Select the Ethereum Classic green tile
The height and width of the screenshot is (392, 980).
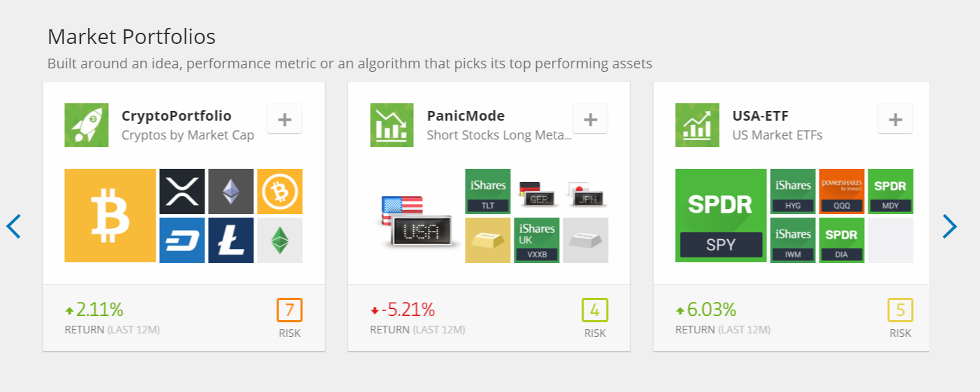[x=280, y=240]
